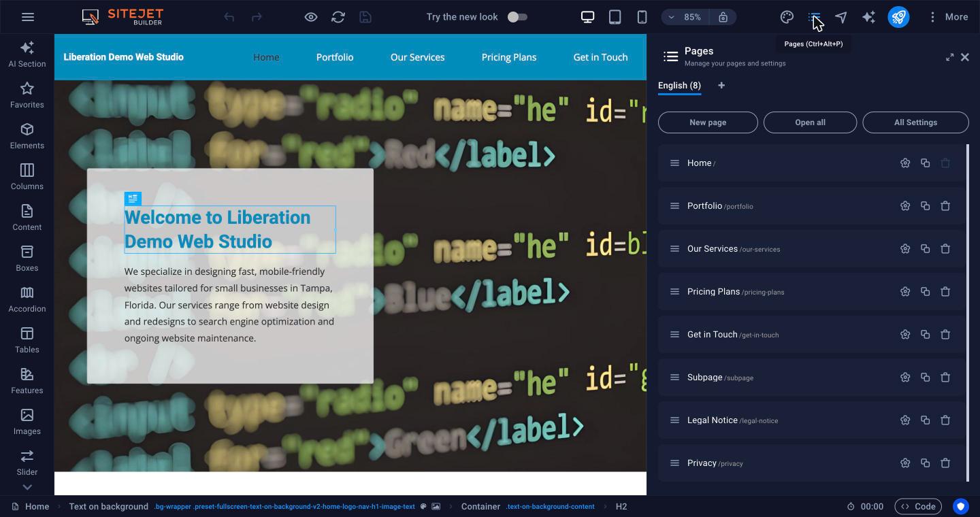Click the rocket Publish icon
Image resolution: width=980 pixels, height=517 pixels.
pyautogui.click(x=898, y=17)
